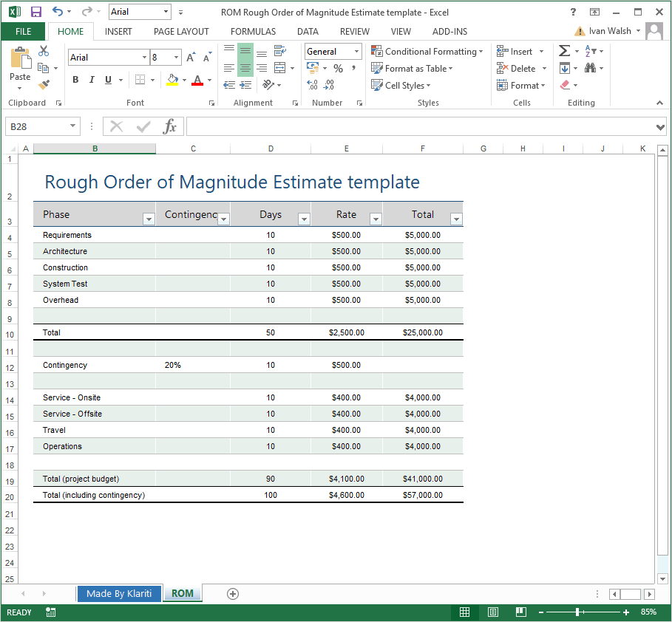Expand the font size dropdown
Screen dimensions: 672x622
click(x=176, y=58)
